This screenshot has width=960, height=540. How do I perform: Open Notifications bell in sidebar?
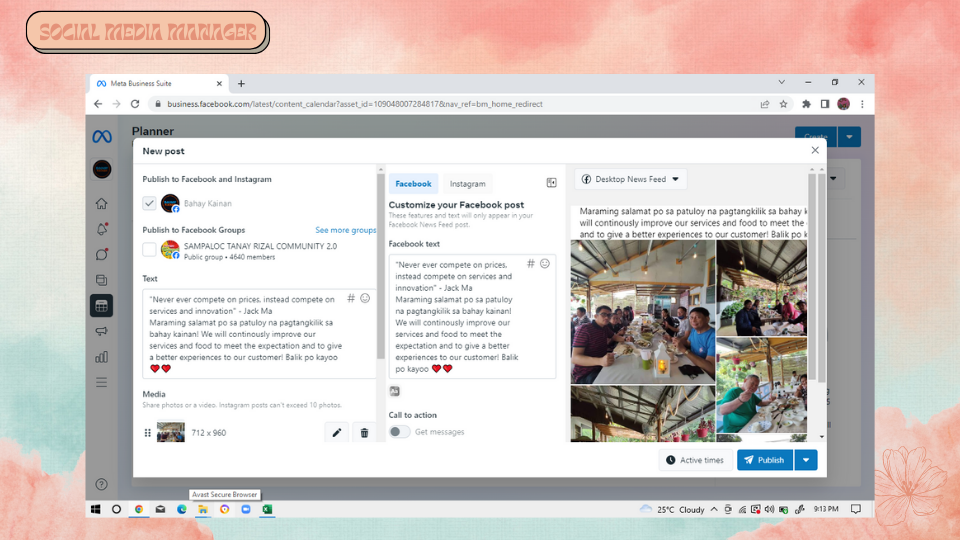[x=102, y=229]
